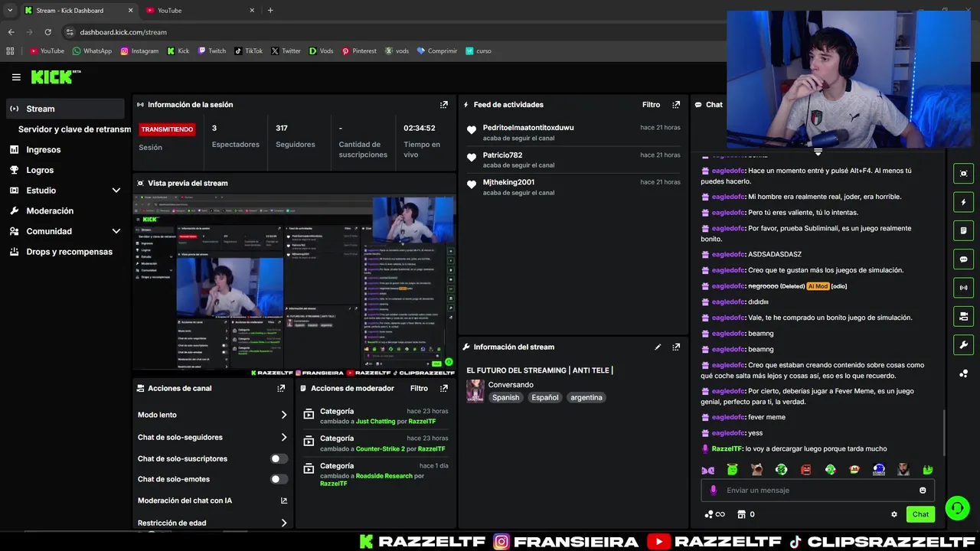Pop out the Información del stream panel
This screenshot has height=551, width=980.
click(x=676, y=347)
